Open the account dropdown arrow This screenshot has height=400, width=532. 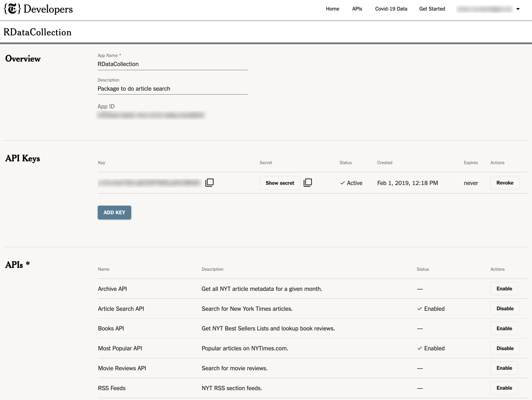click(x=518, y=9)
